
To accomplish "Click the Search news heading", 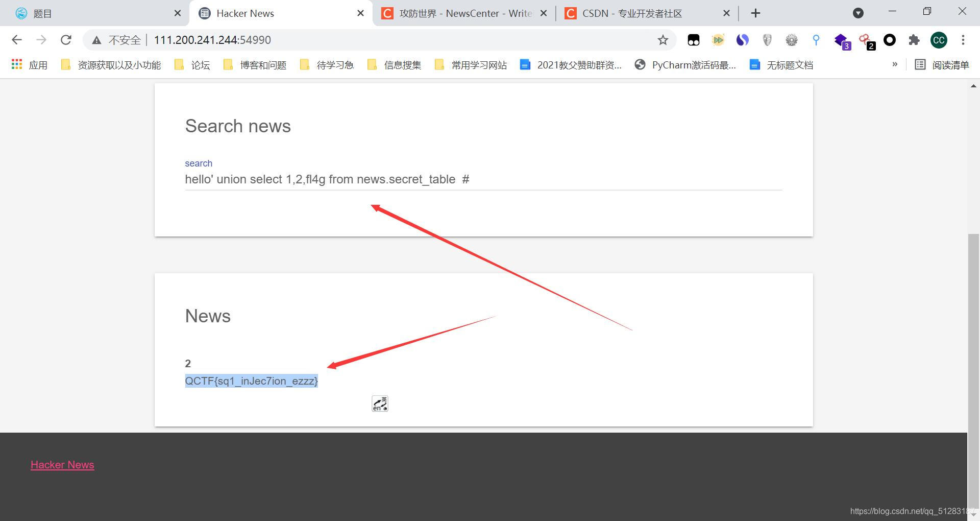I will [x=238, y=126].
